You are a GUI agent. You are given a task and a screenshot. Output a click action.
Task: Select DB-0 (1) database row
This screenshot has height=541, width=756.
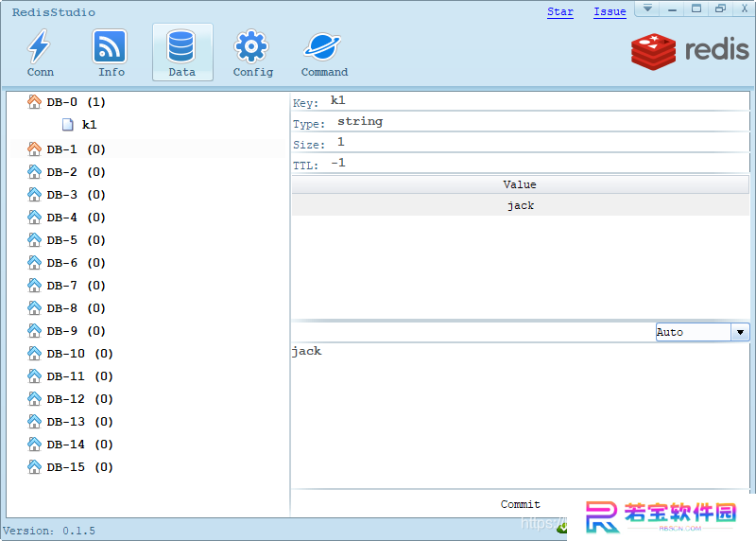pos(76,102)
